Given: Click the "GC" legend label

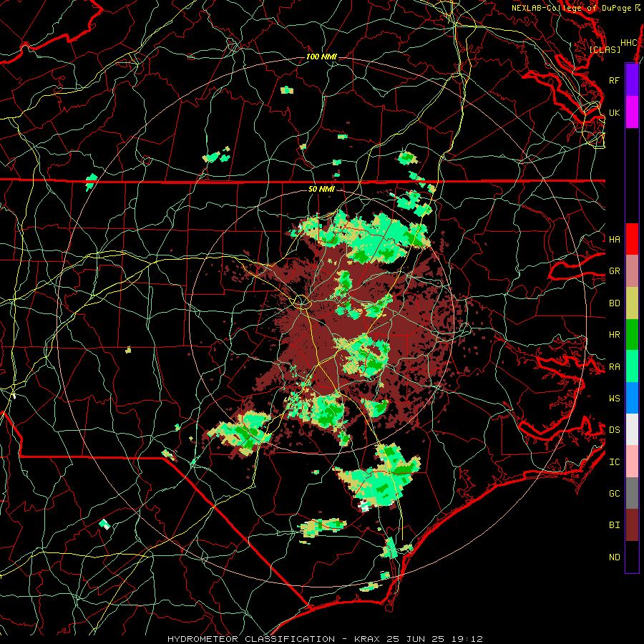Looking at the screenshot, I should pyautogui.click(x=614, y=493).
